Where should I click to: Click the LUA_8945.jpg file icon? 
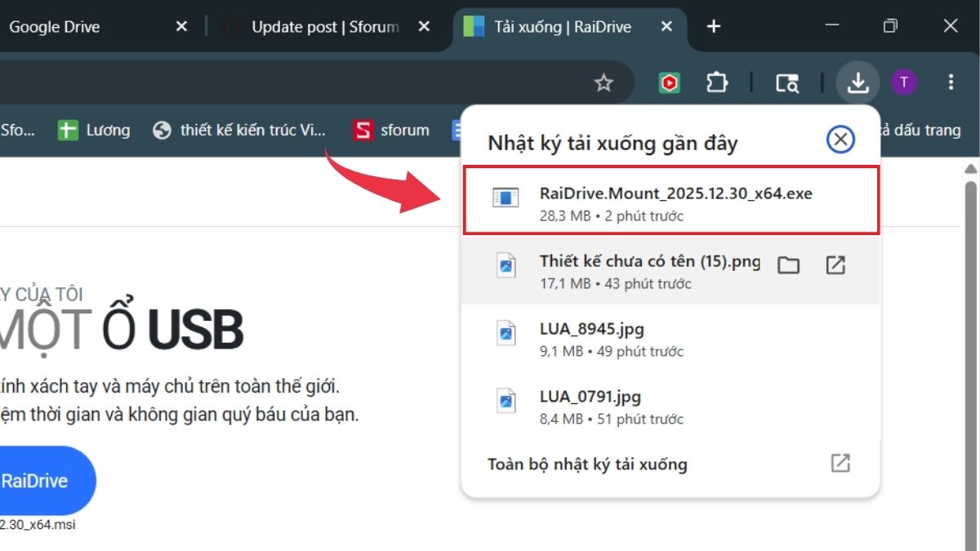tap(506, 333)
